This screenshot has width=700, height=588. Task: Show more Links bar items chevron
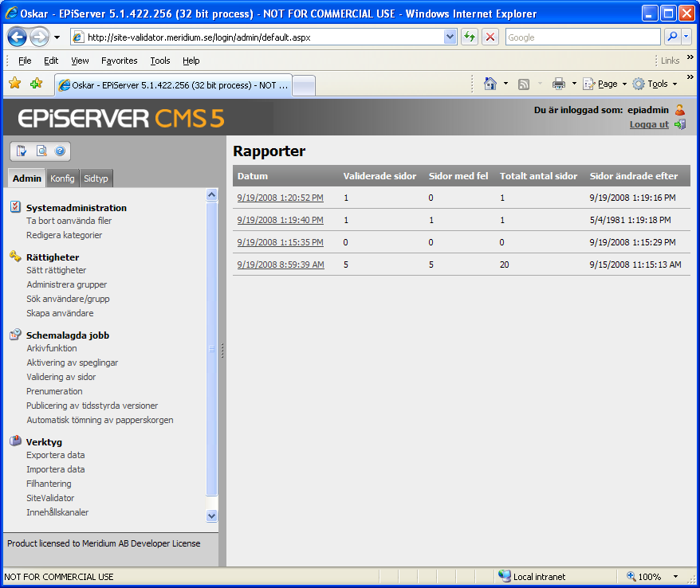click(690, 57)
